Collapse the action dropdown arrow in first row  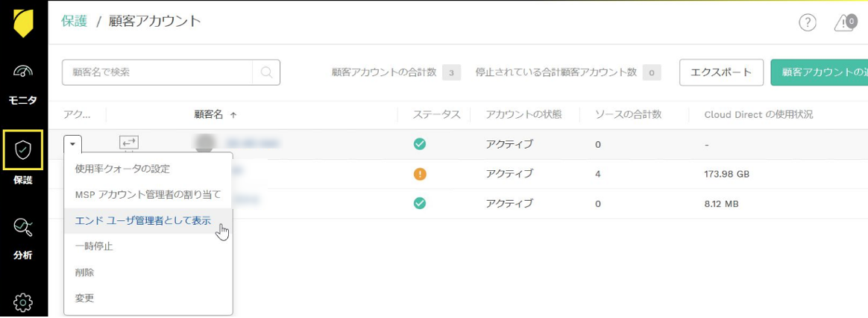tap(73, 143)
